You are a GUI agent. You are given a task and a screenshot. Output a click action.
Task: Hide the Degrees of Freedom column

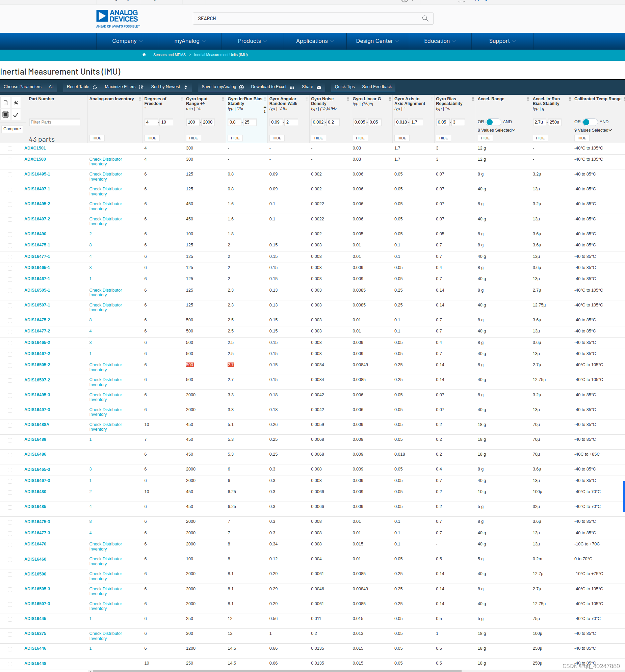(152, 138)
